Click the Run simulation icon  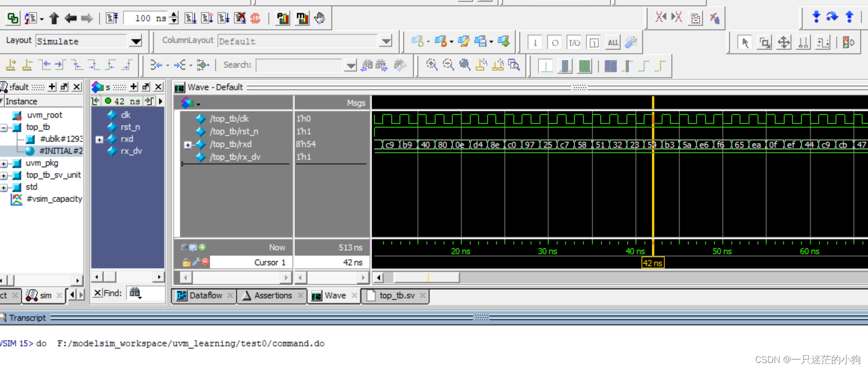(190, 18)
